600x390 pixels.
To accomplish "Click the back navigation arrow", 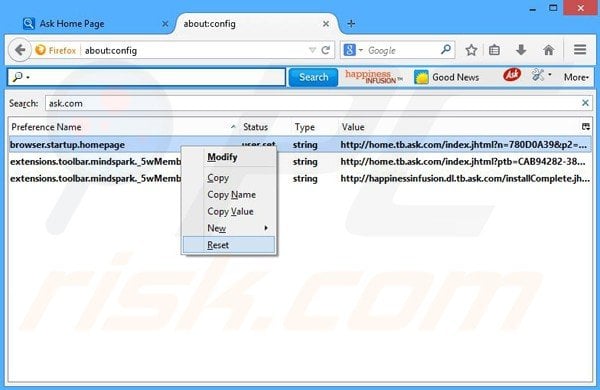I will click(x=20, y=50).
